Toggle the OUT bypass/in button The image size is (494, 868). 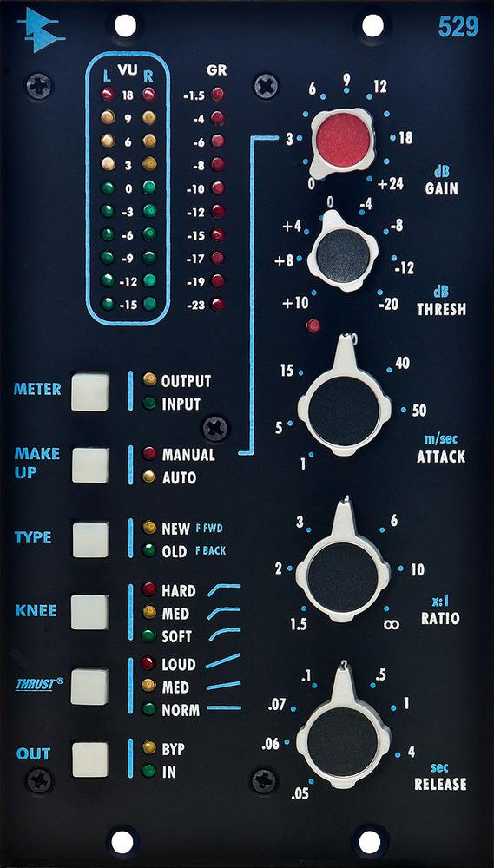tap(89, 759)
